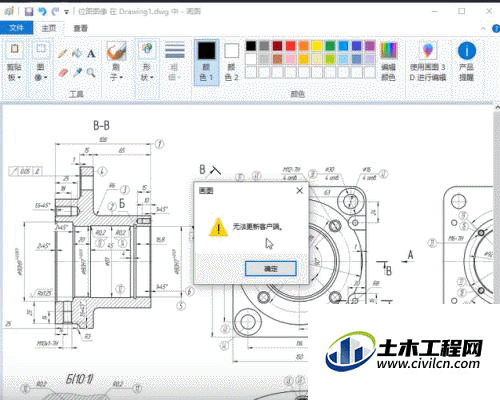This screenshot has width=500, height=400.
Task: Select the 颜色 2 (Color 2) box
Action: pos(231,62)
